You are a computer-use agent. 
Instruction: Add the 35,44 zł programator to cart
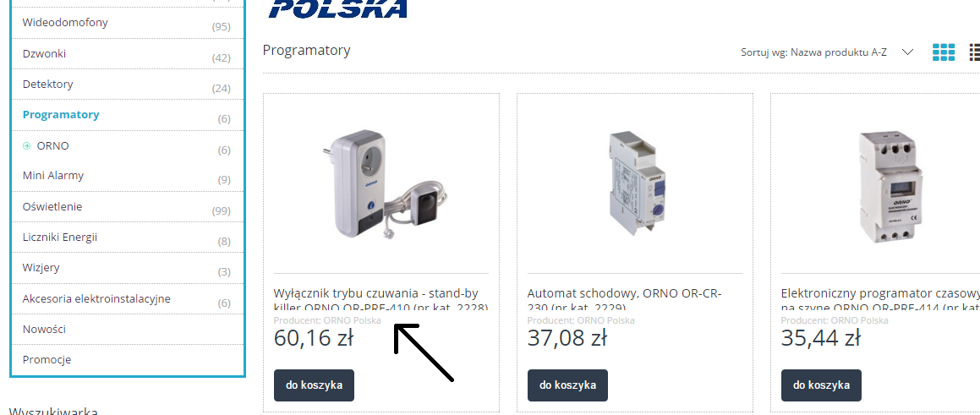(821, 385)
